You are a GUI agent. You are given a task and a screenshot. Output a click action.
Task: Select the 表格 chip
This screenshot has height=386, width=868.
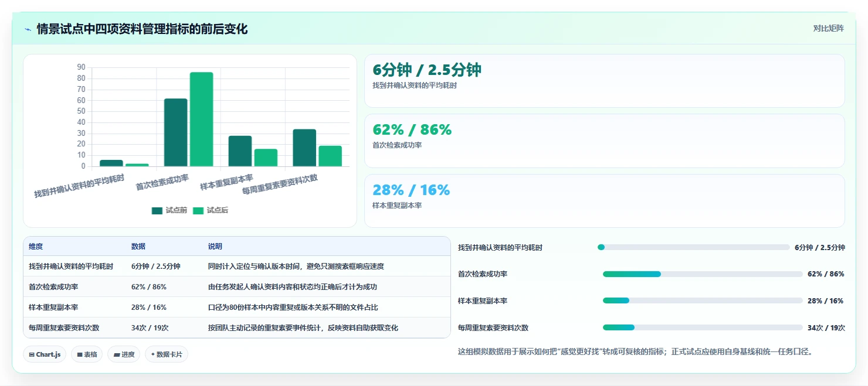(x=87, y=354)
